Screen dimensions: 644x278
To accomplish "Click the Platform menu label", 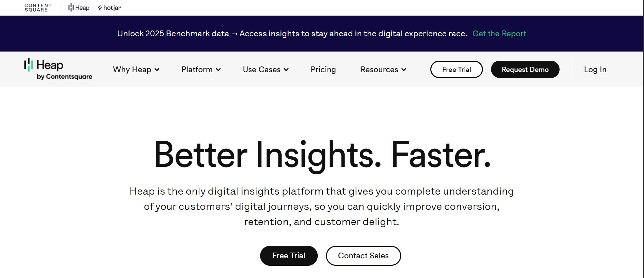I will click(x=197, y=69).
